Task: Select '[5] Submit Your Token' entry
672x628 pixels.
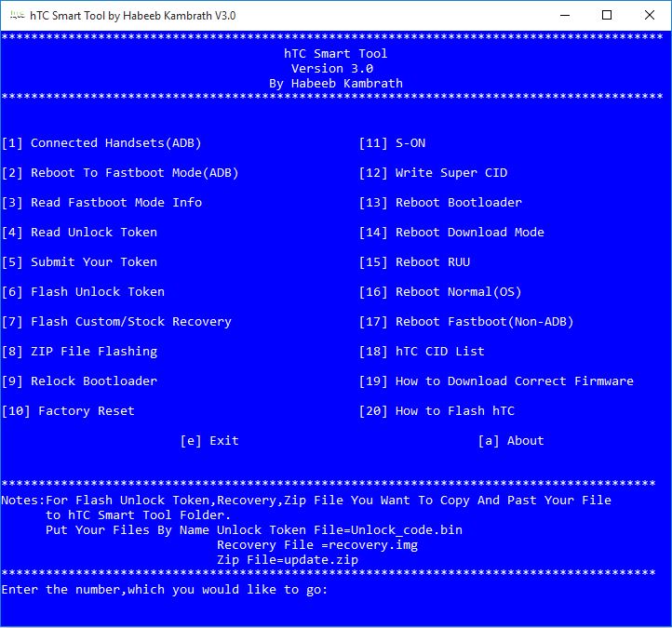Action: click(x=79, y=262)
